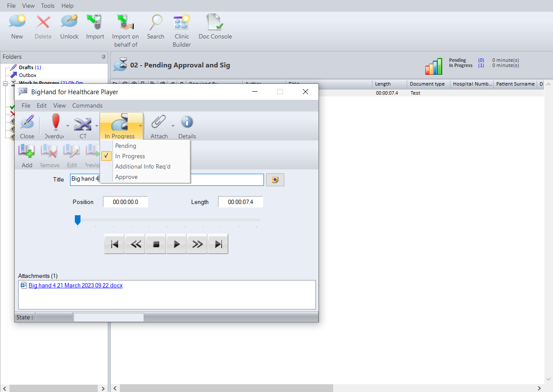
Task: Sort by Document type column
Action: [x=428, y=84]
